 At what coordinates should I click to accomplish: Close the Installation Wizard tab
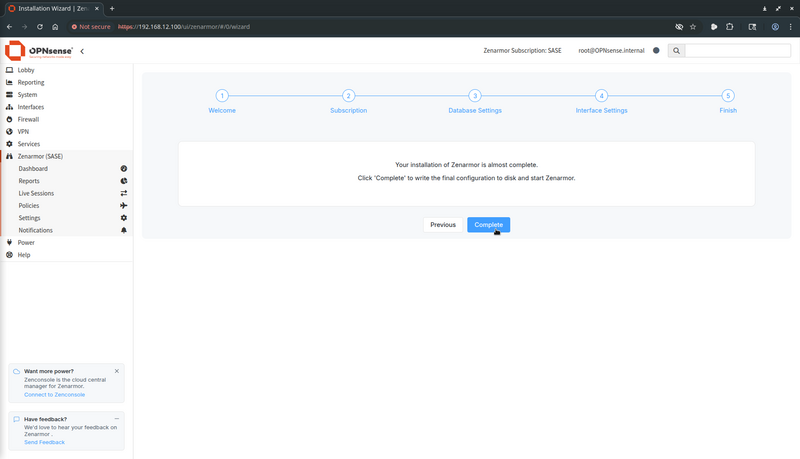(x=96, y=8)
